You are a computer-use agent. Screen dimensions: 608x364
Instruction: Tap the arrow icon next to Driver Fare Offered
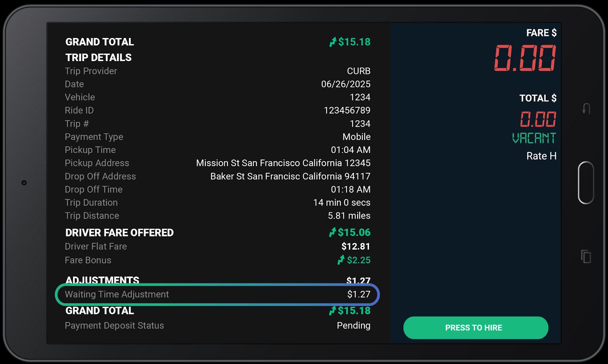pyautogui.click(x=332, y=232)
